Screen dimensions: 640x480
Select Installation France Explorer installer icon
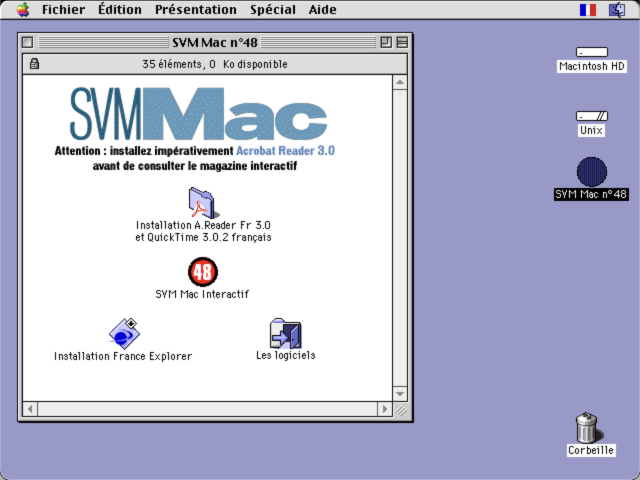(x=124, y=333)
